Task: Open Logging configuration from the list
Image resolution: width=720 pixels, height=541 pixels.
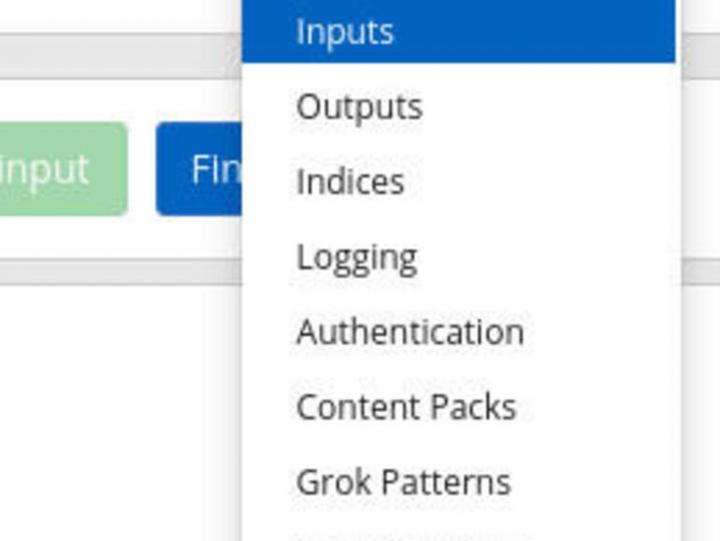Action: (356, 258)
